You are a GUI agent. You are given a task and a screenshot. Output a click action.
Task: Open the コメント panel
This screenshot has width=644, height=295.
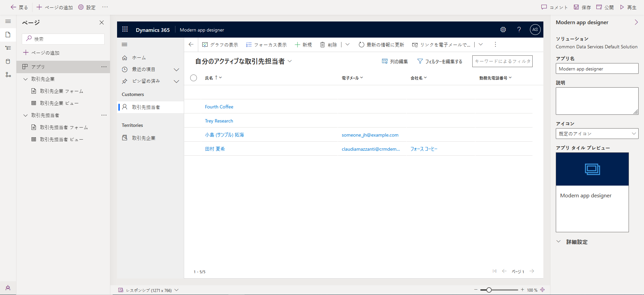coord(554,7)
